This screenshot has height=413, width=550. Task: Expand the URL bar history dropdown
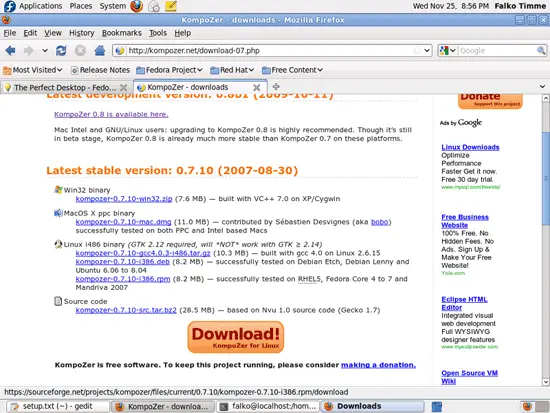tap(427, 51)
